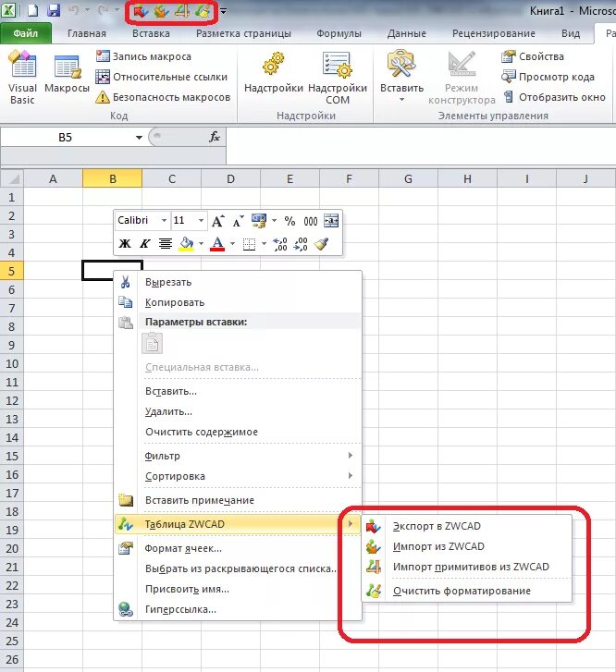Choose Вставить примечание from context menu
The width and height of the screenshot is (616, 672).
click(x=238, y=500)
